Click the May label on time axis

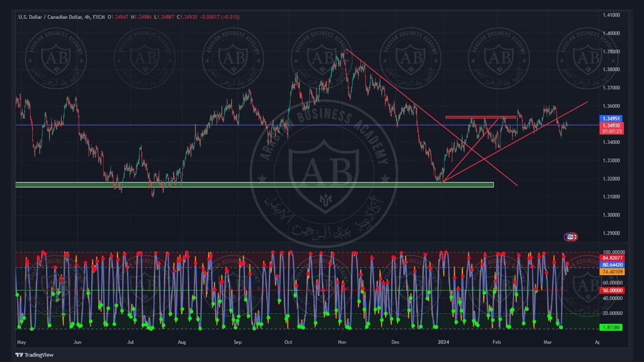tap(21, 342)
